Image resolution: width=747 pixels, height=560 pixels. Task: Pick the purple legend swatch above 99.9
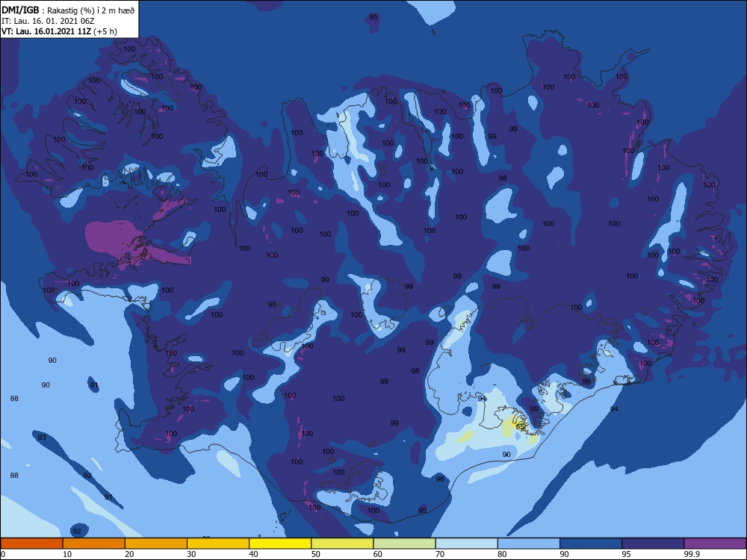(715, 544)
